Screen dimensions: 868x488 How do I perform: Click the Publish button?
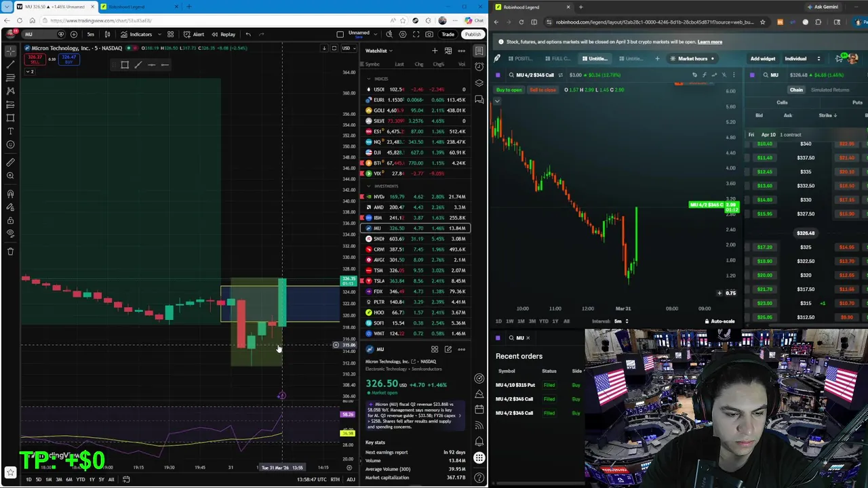click(473, 34)
